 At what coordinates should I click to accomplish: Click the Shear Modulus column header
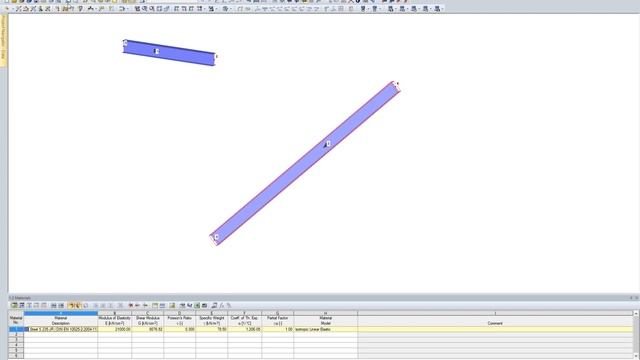click(148, 320)
